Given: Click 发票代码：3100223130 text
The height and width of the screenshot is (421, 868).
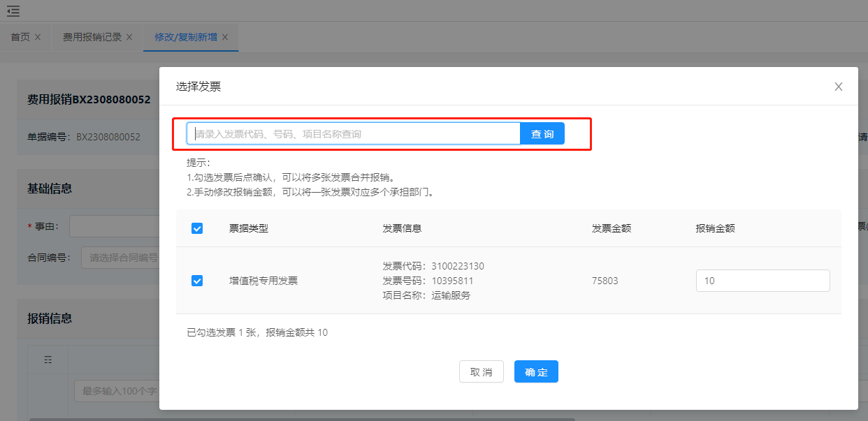Looking at the screenshot, I should tap(433, 266).
